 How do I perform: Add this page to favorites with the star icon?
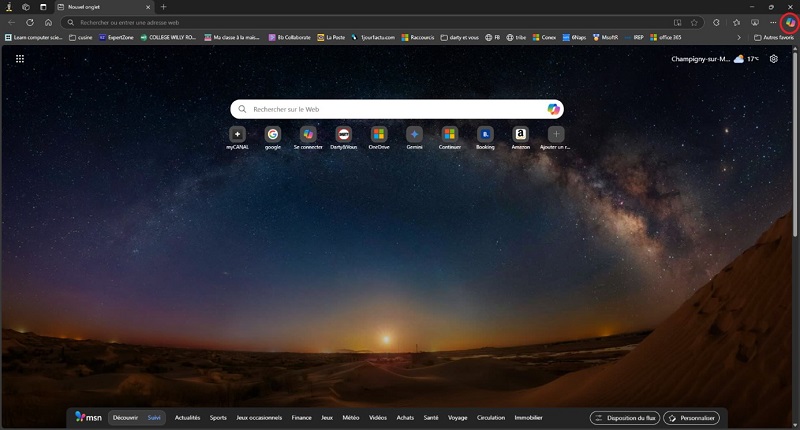tap(694, 22)
